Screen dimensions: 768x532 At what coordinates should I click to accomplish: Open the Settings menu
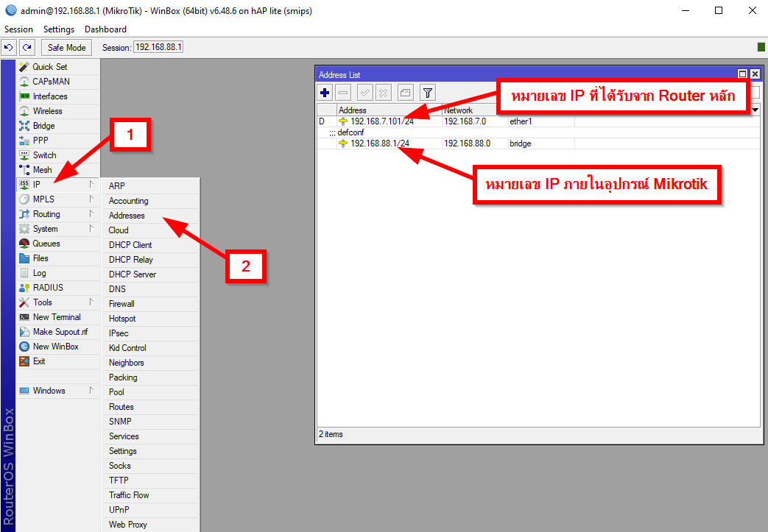(59, 29)
